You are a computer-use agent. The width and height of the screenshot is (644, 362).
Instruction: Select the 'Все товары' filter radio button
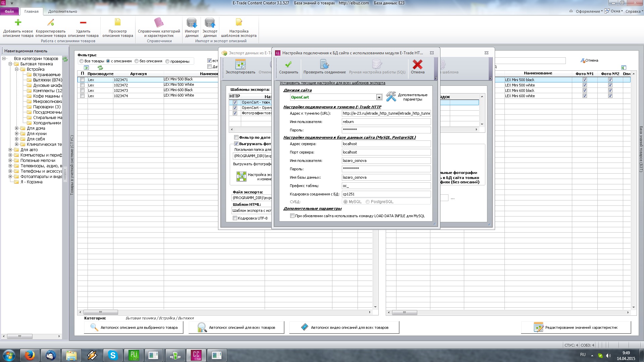point(82,61)
